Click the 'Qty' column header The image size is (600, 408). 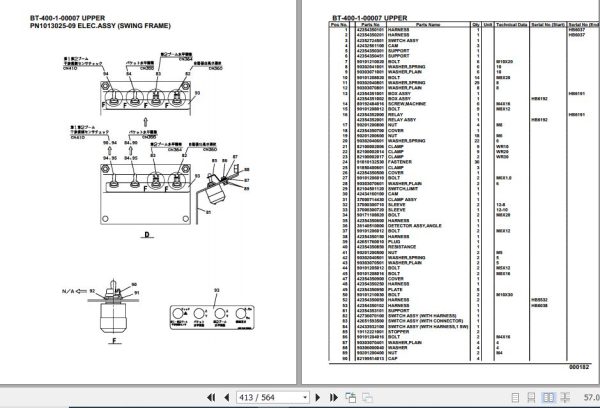tap(476, 24)
